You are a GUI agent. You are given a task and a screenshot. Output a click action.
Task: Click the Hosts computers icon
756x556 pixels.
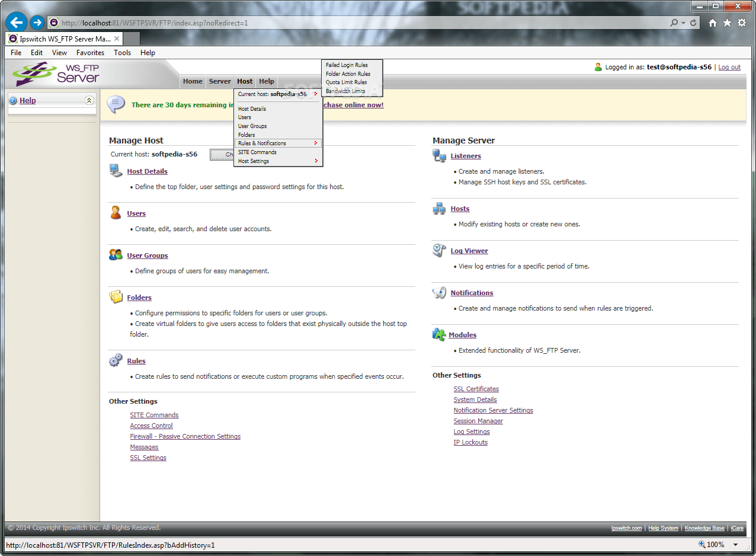[x=439, y=209]
